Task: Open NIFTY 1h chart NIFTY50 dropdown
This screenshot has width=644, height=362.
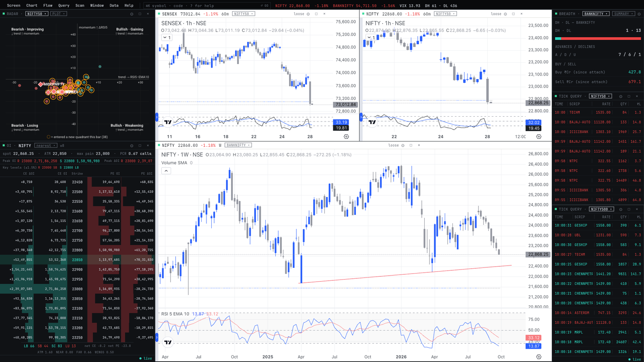Action: [x=445, y=14]
